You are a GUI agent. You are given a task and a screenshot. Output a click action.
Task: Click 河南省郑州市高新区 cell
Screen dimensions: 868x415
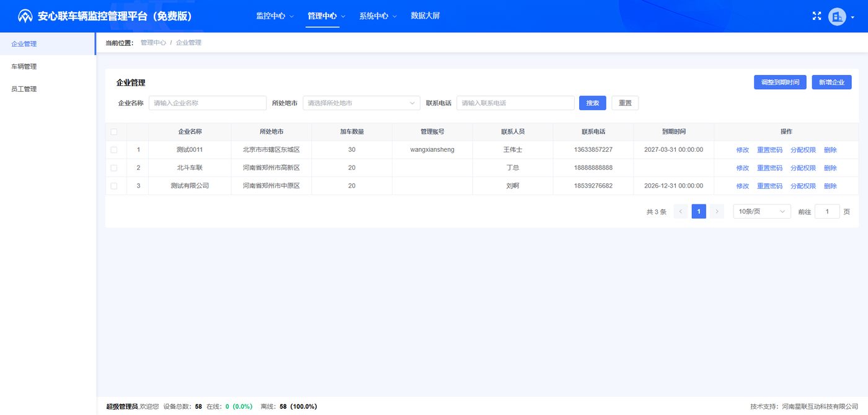coord(272,168)
